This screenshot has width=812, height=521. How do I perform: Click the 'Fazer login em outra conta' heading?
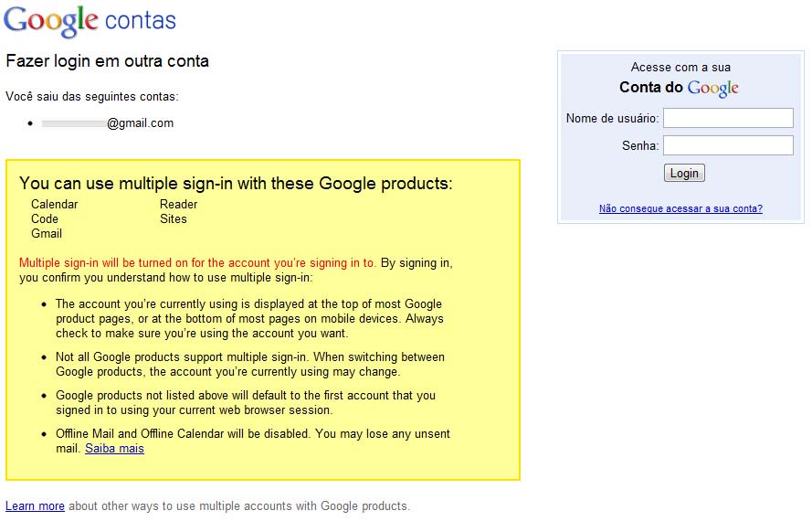(107, 62)
